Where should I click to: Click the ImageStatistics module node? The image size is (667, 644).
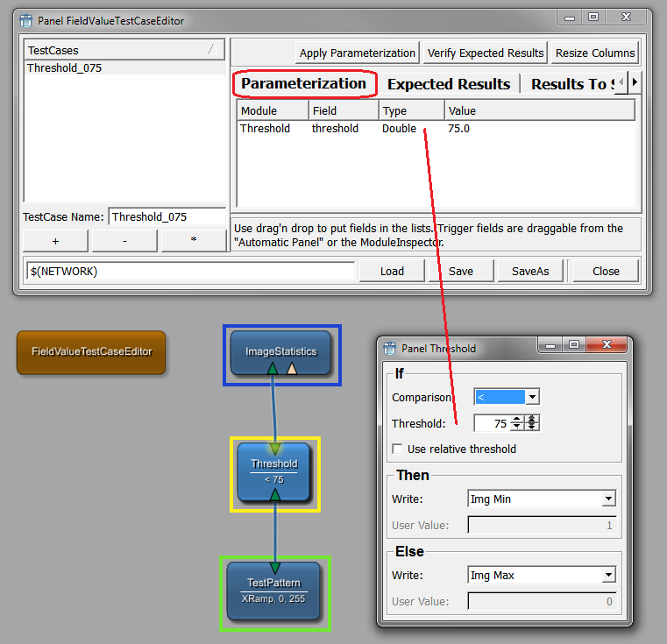point(280,352)
